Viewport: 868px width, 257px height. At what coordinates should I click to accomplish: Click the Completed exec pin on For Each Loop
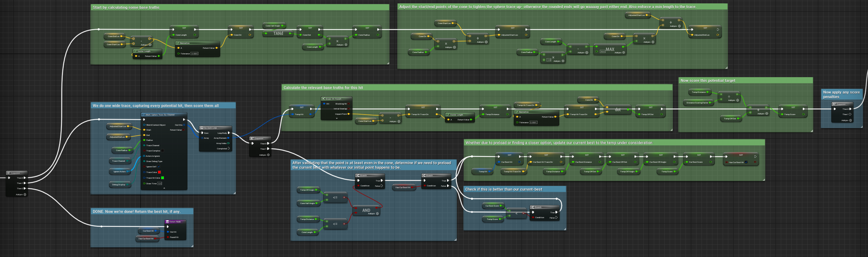[x=229, y=149]
